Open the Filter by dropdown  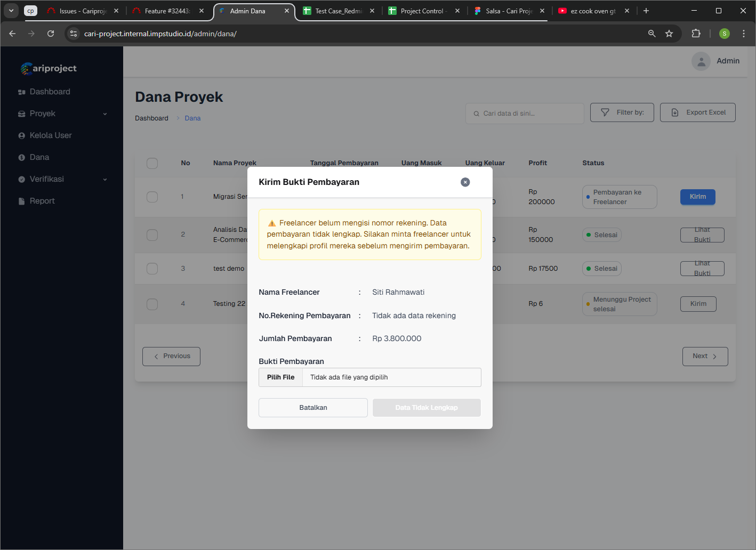coord(622,112)
